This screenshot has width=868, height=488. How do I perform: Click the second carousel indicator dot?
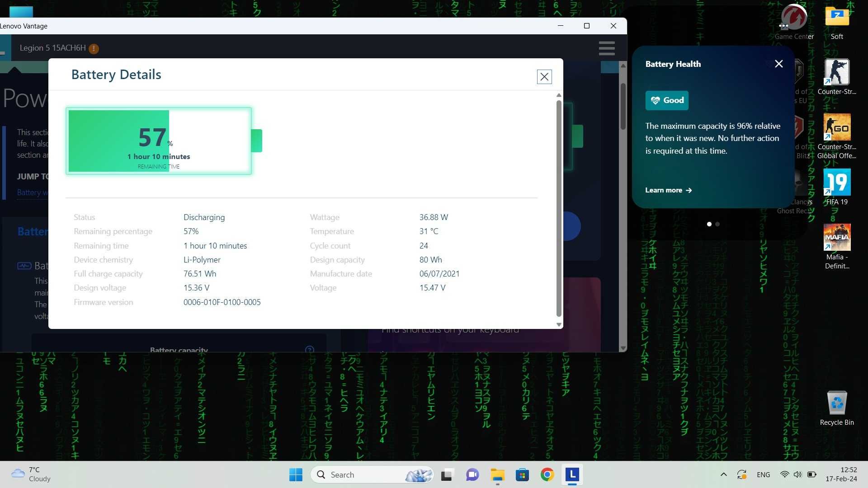coord(718,224)
